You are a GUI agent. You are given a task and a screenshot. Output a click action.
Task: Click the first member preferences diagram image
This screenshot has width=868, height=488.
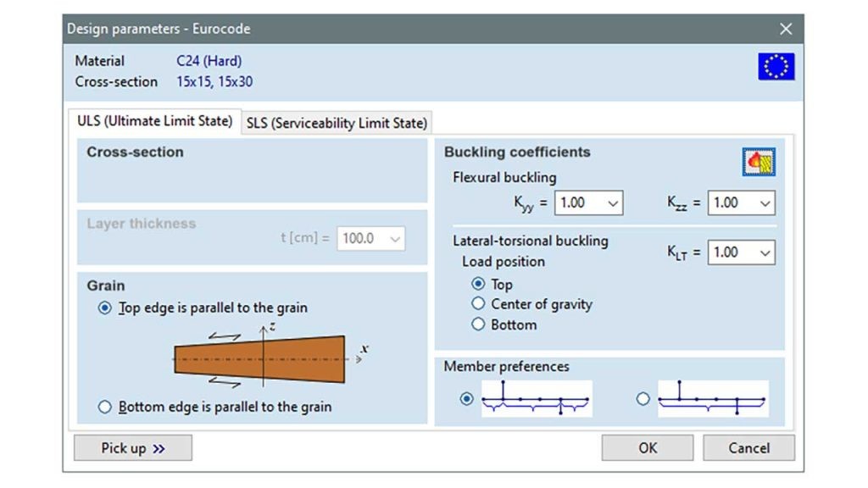tap(537, 399)
